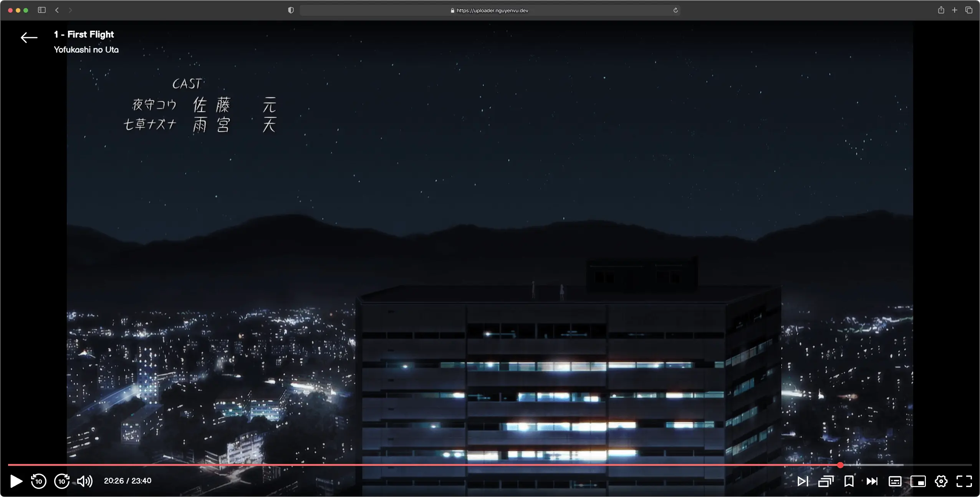Go to next episode
Viewport: 980px width, 497px height.
tap(803, 481)
